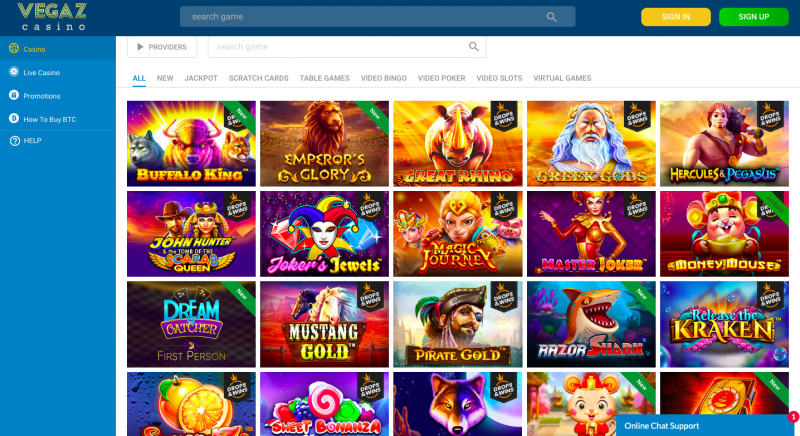Screen dimensions: 800x436
Task: Click the Drops & Wins badge on Master Joker
Action: tap(637, 207)
